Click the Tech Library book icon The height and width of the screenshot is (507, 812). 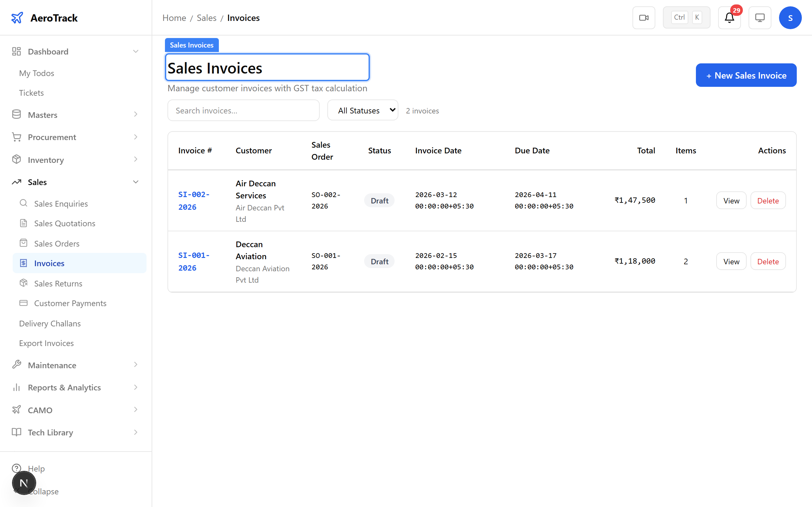pos(16,432)
